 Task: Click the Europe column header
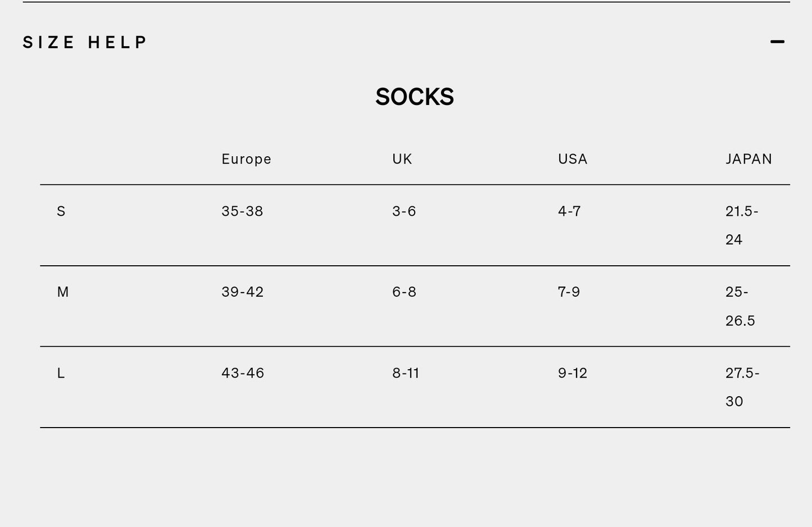coord(246,159)
